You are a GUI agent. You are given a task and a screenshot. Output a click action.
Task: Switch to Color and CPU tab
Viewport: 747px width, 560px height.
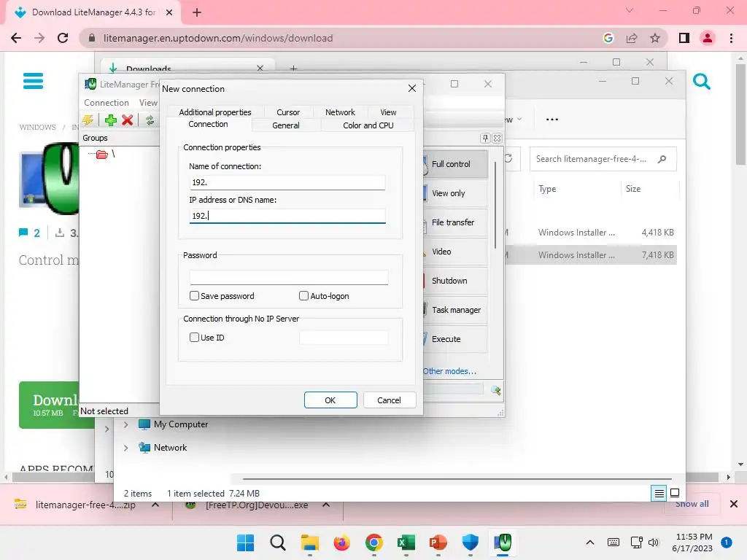click(368, 125)
